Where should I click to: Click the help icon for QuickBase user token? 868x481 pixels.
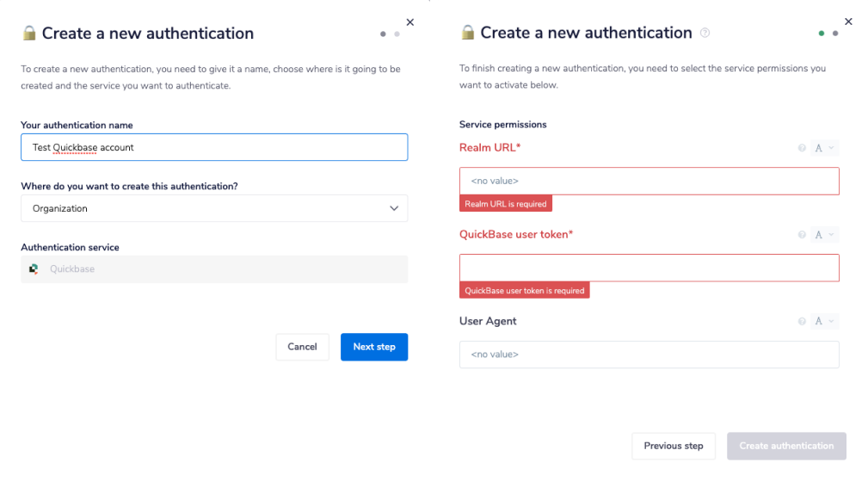tap(802, 235)
